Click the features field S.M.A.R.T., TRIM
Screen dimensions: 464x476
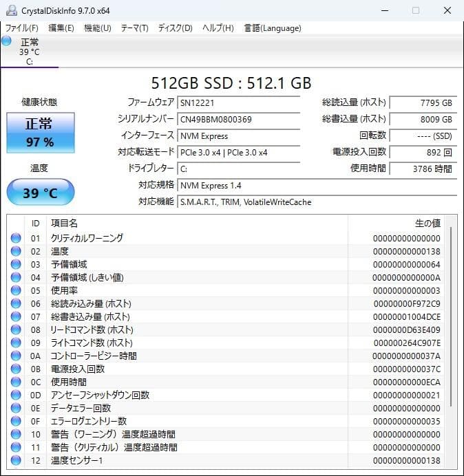click(x=317, y=202)
